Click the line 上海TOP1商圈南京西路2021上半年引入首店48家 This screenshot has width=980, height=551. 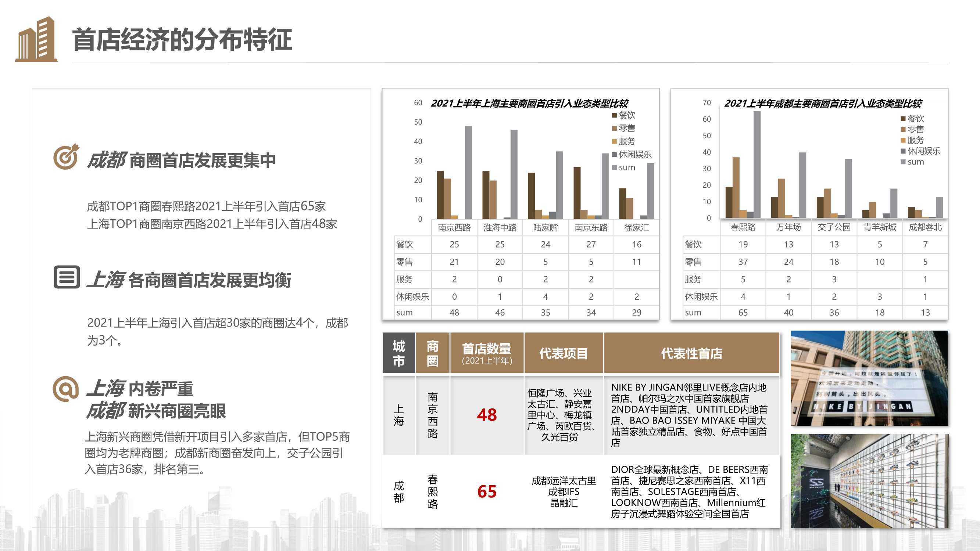point(212,224)
